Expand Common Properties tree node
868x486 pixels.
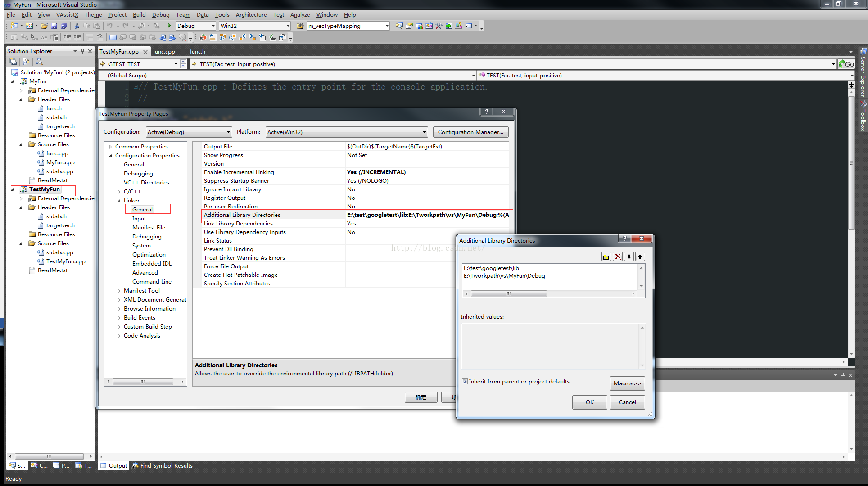click(110, 147)
